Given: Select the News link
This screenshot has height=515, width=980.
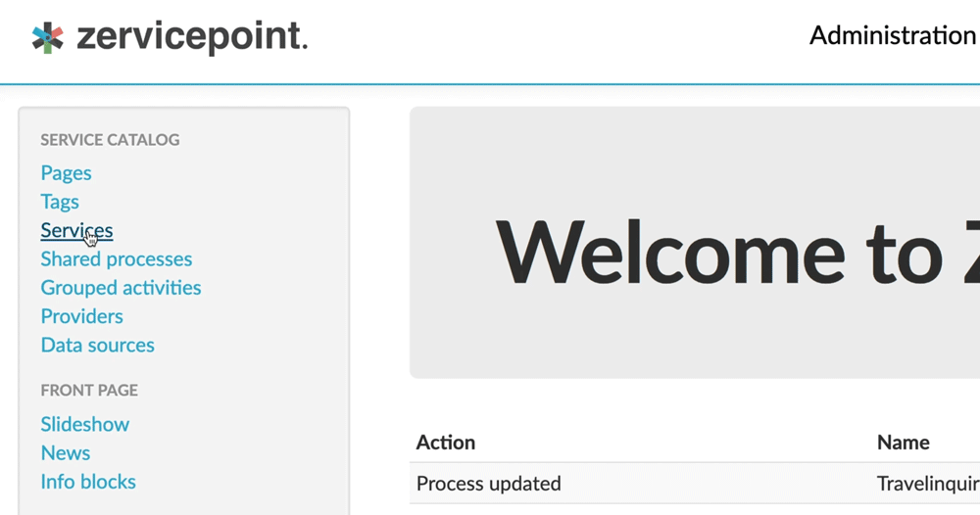Looking at the screenshot, I should (x=65, y=452).
